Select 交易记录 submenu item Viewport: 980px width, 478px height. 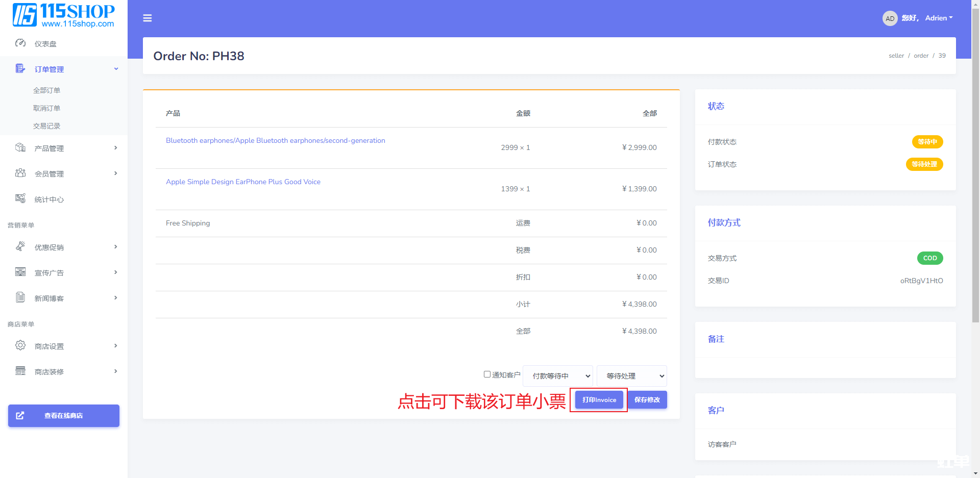point(47,126)
